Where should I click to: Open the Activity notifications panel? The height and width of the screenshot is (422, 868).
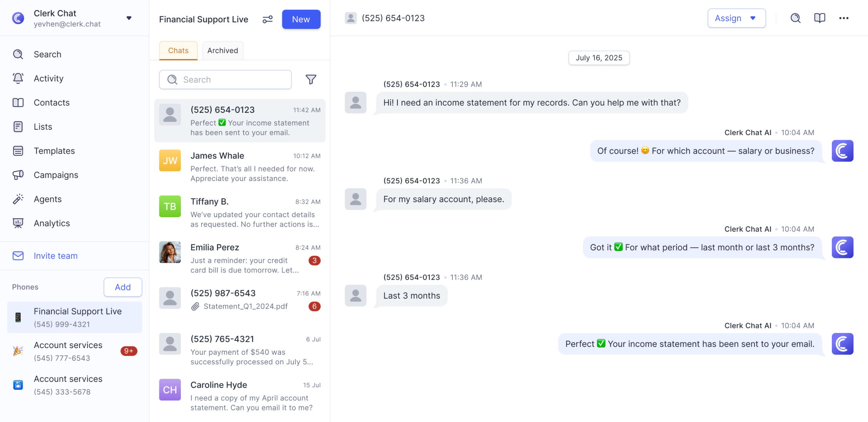point(48,78)
